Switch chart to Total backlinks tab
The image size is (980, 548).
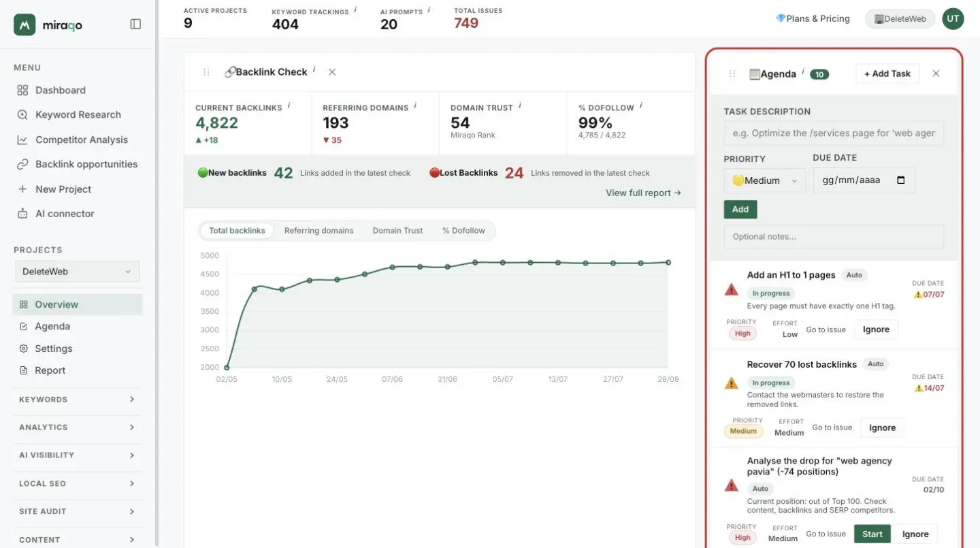(x=237, y=231)
